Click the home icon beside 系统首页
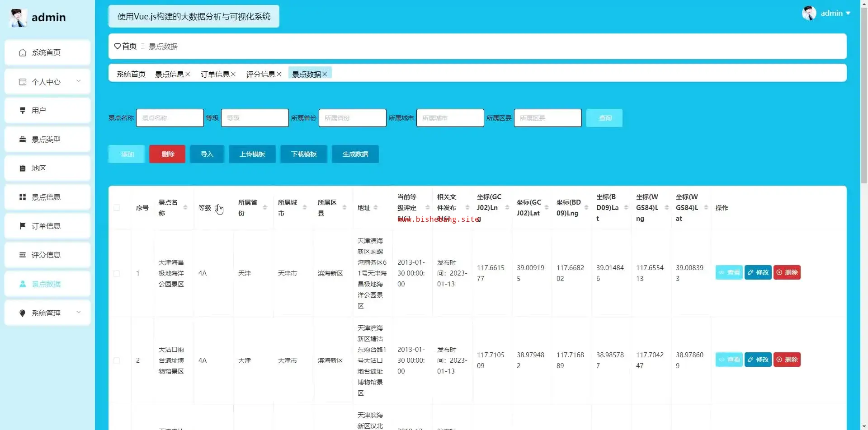The image size is (868, 430). pos(23,53)
